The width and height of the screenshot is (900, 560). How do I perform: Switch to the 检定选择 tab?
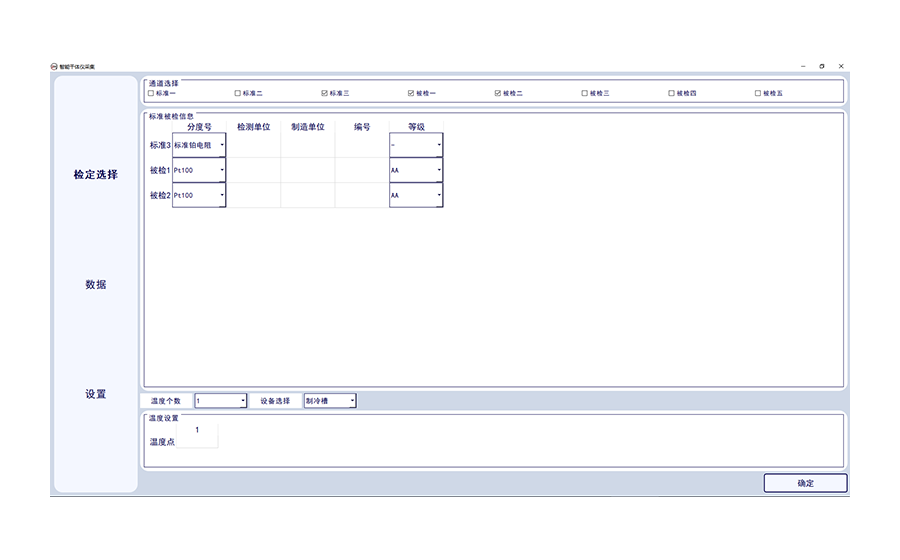95,175
